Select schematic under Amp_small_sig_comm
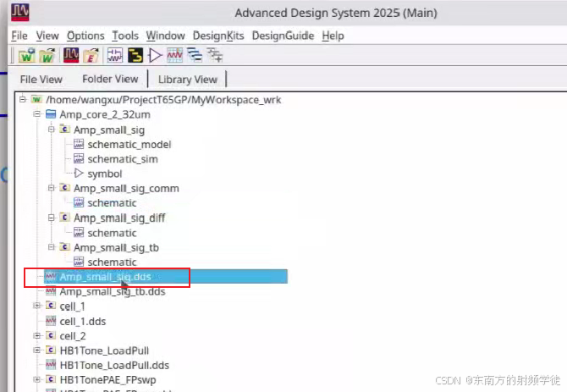567x392 pixels. coord(105,203)
